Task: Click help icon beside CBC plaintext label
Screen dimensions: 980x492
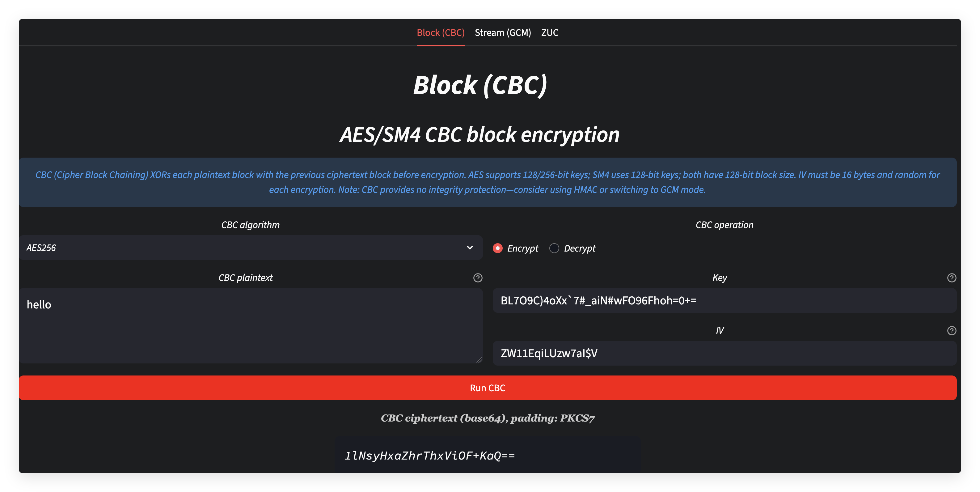Action: (477, 278)
